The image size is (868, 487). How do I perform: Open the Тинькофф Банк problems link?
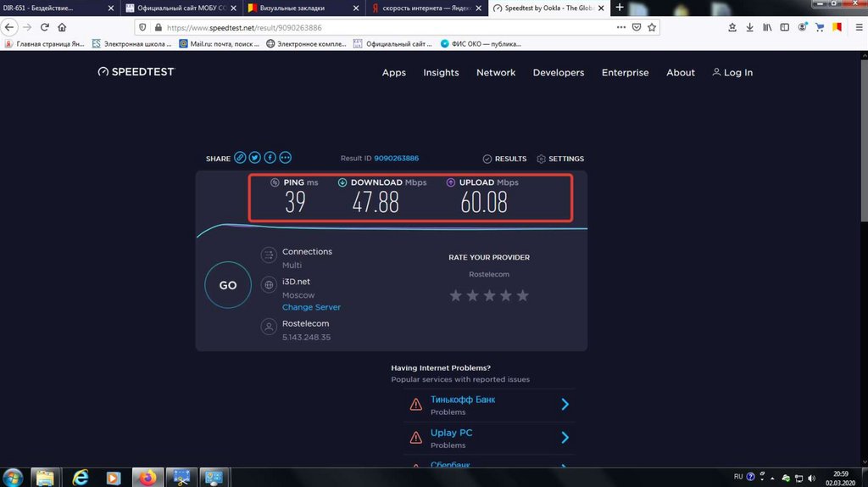463,400
